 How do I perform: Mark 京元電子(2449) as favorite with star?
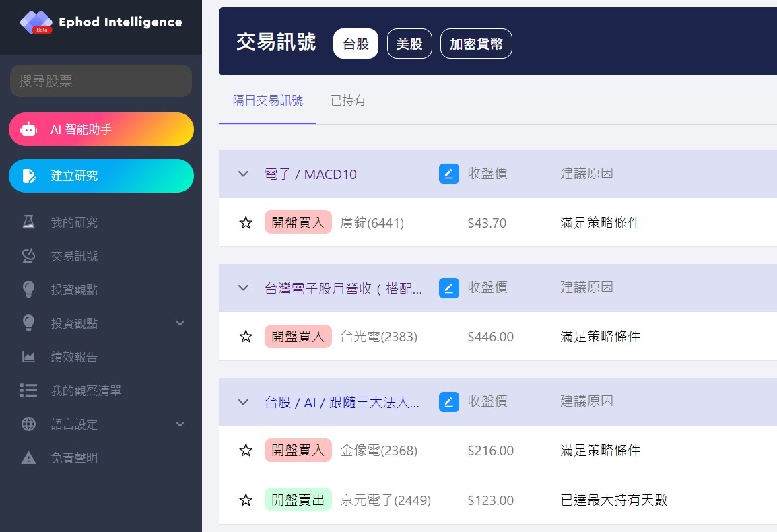pos(246,500)
